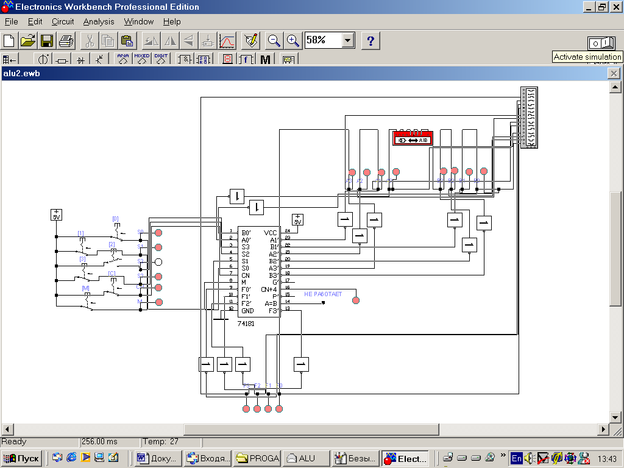Switch to the PROGA taskbar window
This screenshot has height=468, width=624.
click(257, 458)
